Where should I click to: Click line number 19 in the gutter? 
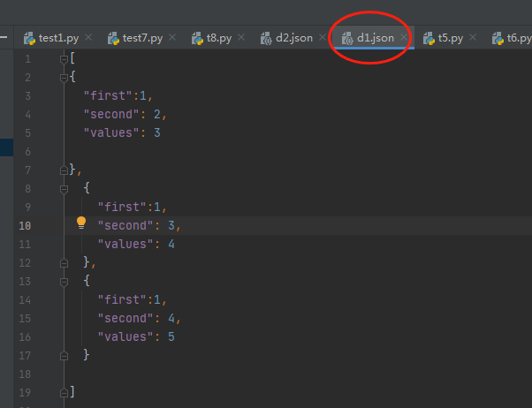(25, 393)
